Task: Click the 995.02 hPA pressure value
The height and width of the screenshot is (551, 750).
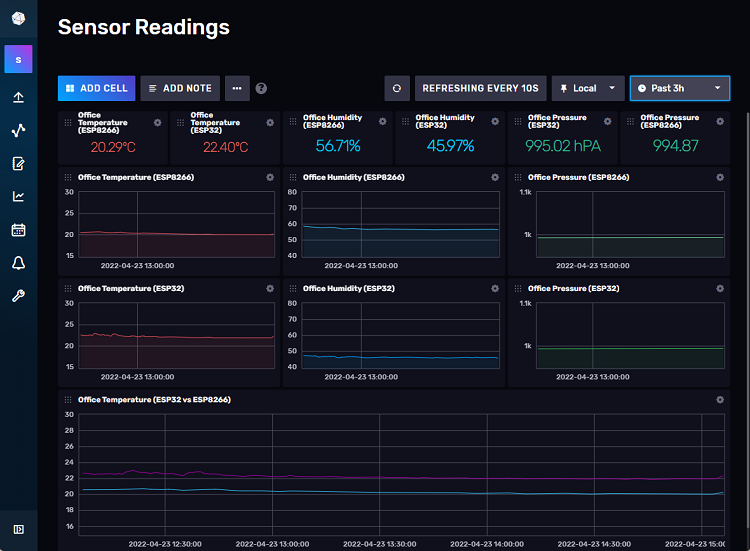Action: 563,146
